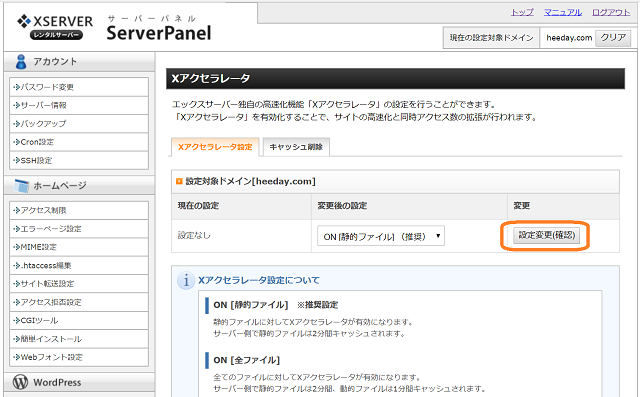Click the XSERVER logo

point(55,27)
